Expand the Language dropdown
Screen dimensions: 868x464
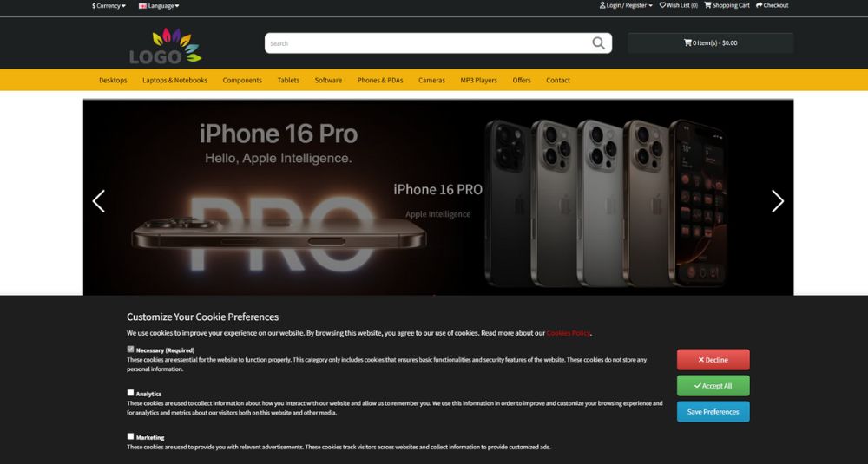[x=159, y=6]
